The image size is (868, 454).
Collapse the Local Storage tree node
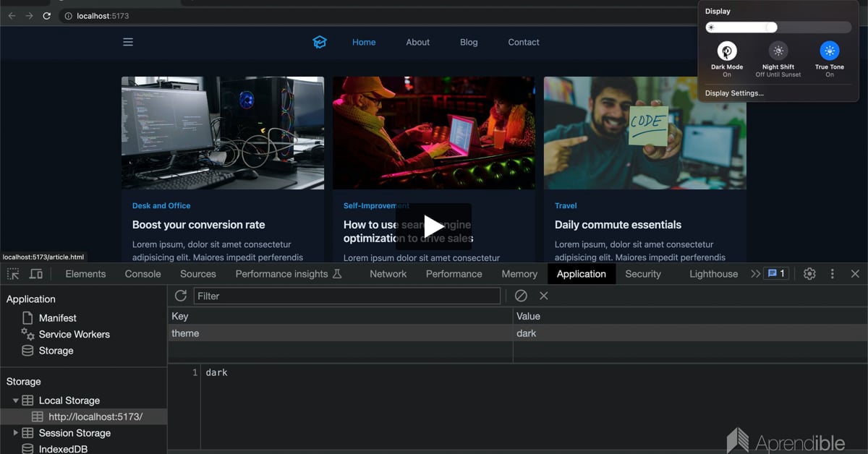tap(16, 401)
